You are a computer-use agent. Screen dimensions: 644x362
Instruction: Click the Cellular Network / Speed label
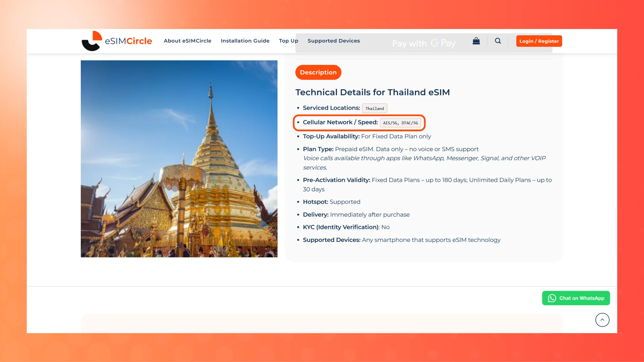coord(340,122)
